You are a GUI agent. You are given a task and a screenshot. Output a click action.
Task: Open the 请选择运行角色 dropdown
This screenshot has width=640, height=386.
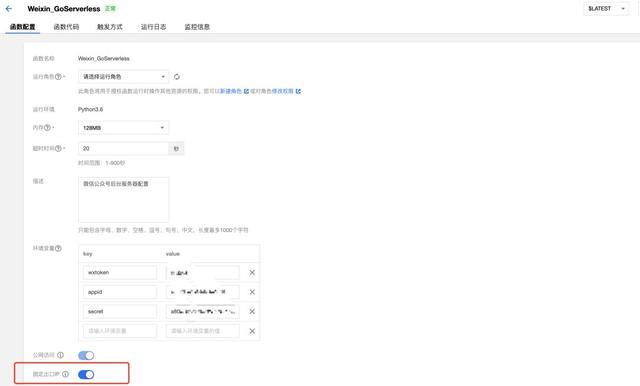[123, 77]
